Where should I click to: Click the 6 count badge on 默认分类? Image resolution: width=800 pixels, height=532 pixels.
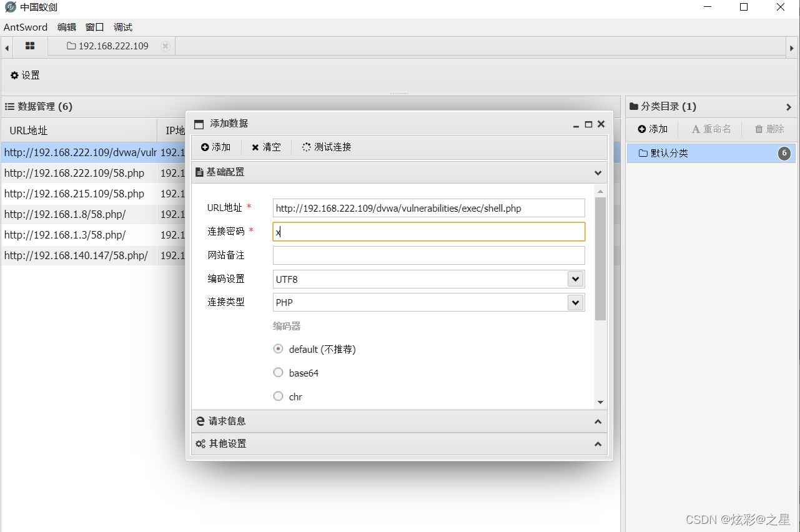pos(784,153)
